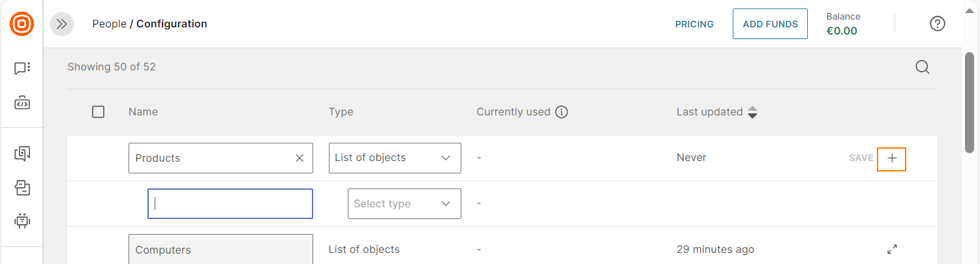The image size is (980, 264).
Task: Open the PRICING link
Action: 694,24
